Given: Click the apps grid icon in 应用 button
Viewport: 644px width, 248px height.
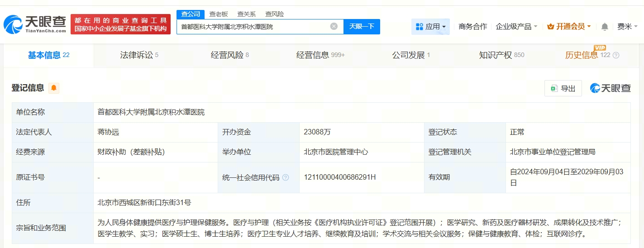Looking at the screenshot, I should click(x=419, y=27).
